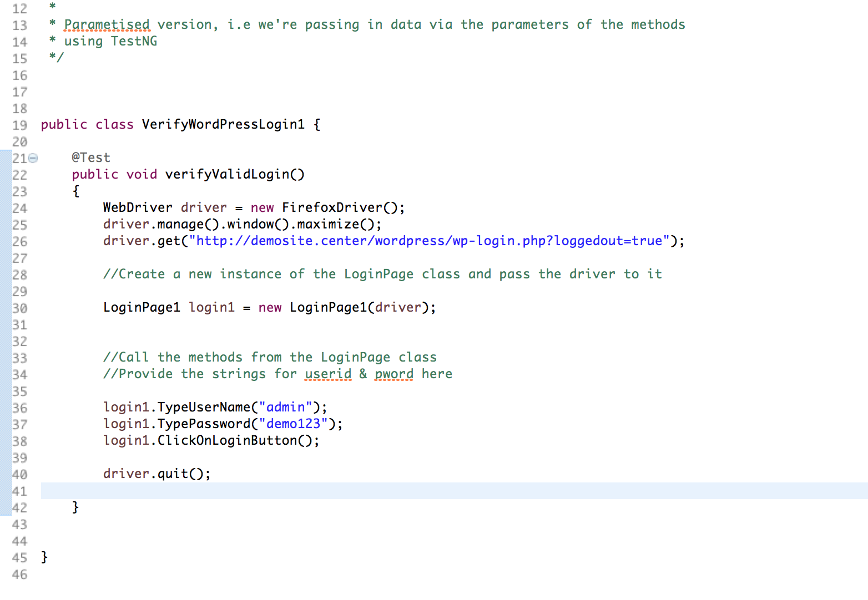
Task: Select the underlined word userid
Action: [x=327, y=374]
